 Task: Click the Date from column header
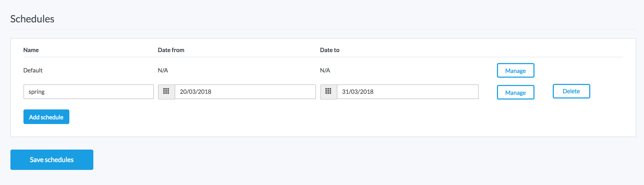[x=171, y=50]
